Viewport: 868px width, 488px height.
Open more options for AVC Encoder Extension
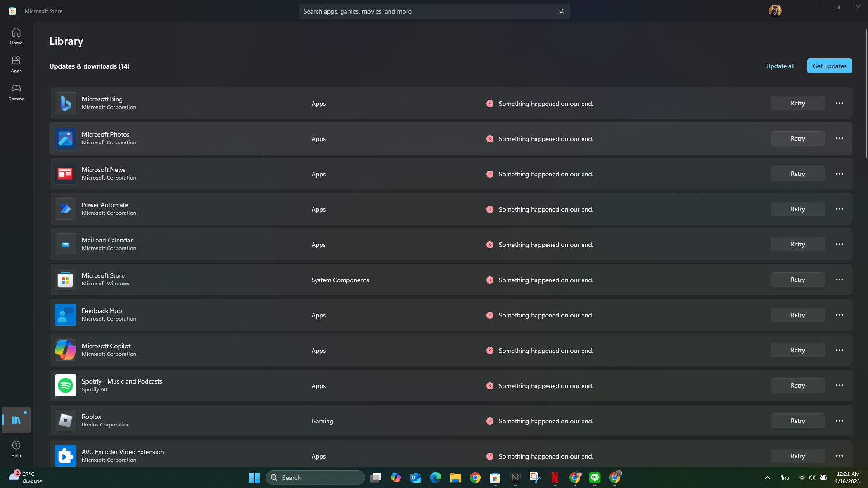click(839, 456)
